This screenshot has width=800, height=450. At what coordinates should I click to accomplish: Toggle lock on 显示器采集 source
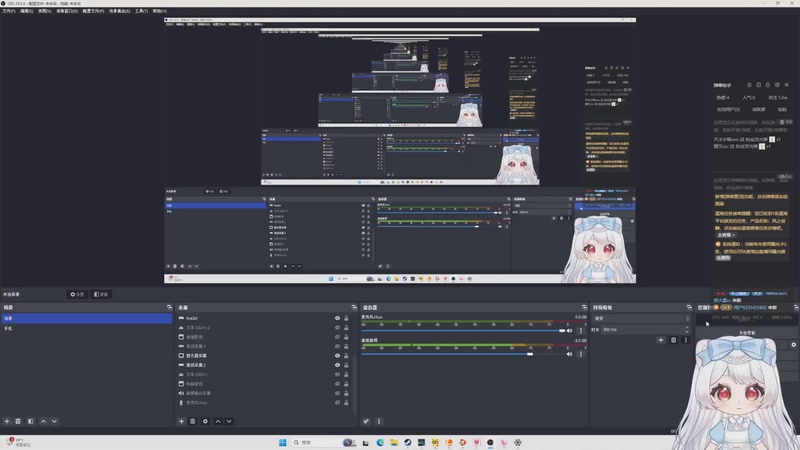346,356
